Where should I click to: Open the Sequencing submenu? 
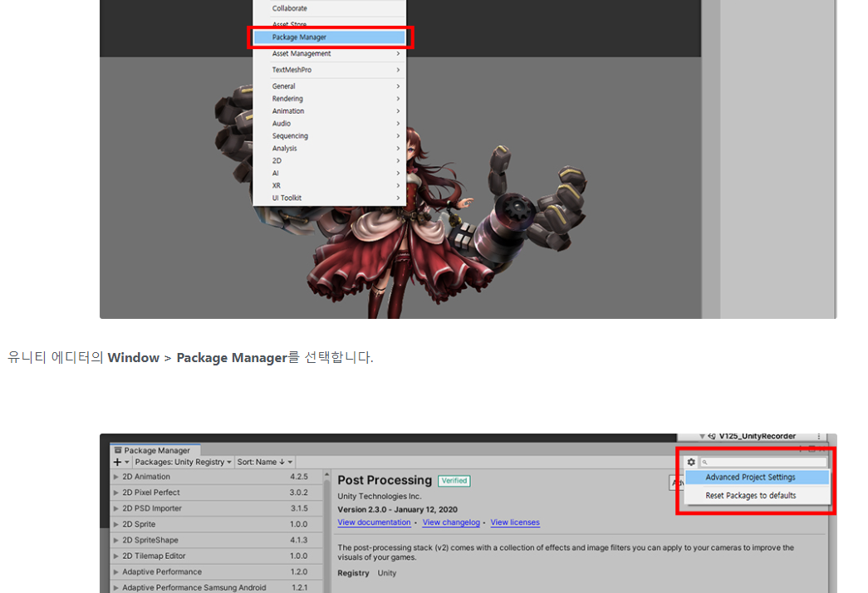(330, 136)
